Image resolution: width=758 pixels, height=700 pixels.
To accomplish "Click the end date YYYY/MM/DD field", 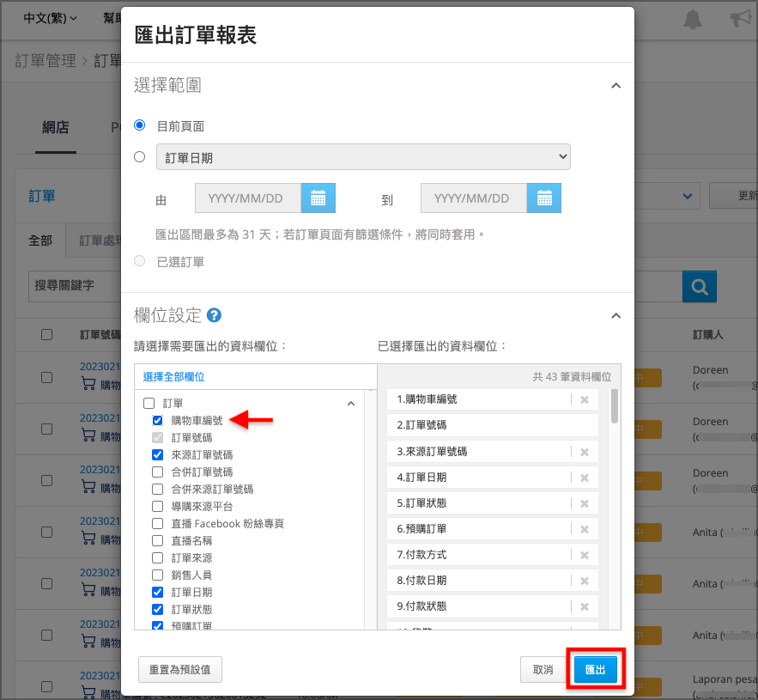I will pos(473,198).
